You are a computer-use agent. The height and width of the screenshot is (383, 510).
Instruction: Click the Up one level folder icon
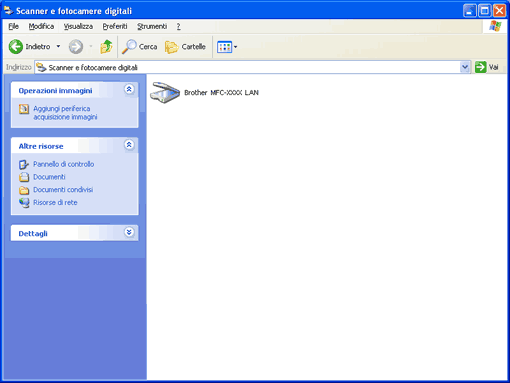pyautogui.click(x=106, y=47)
